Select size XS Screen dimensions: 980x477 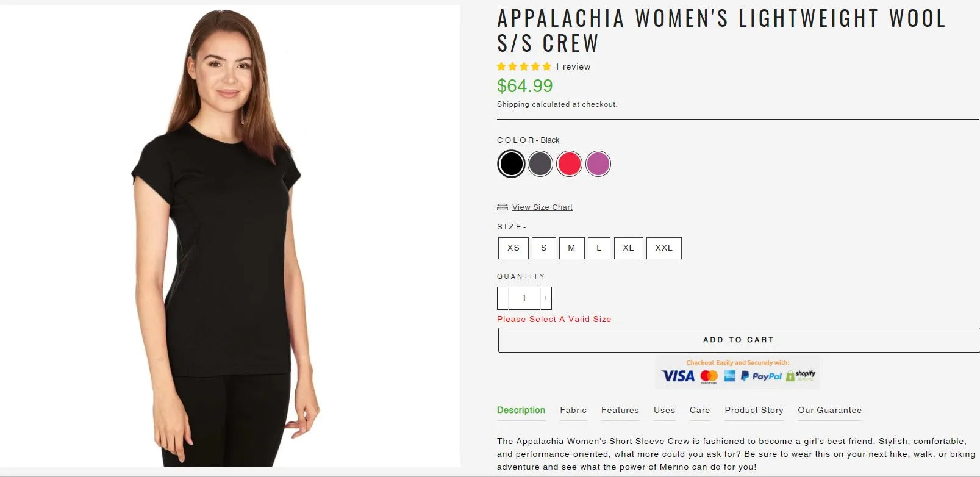pos(513,248)
